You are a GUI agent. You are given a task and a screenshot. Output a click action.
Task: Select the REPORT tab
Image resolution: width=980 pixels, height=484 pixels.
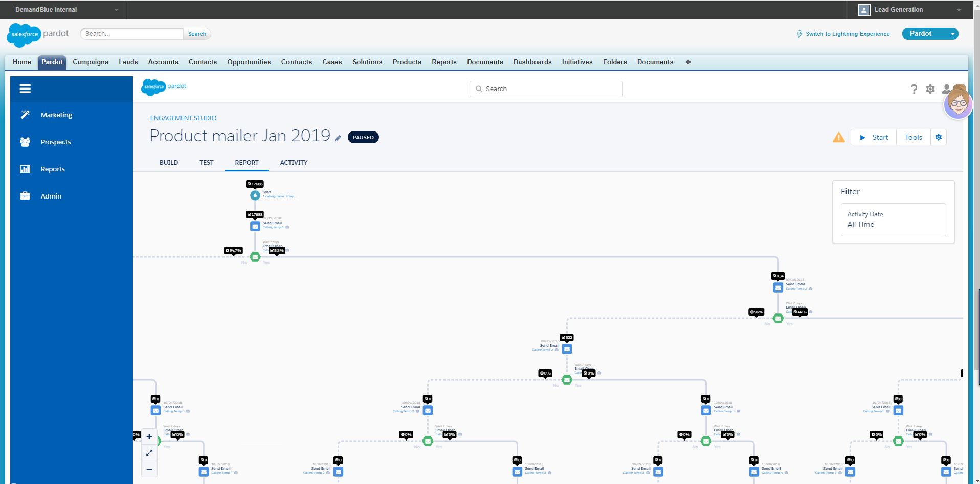[x=247, y=162]
